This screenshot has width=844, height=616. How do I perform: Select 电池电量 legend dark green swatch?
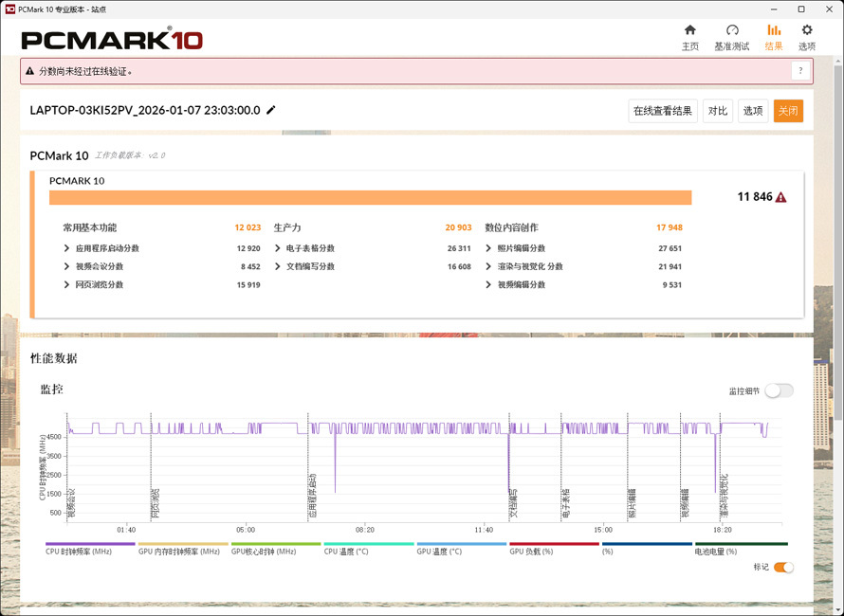tap(742, 544)
